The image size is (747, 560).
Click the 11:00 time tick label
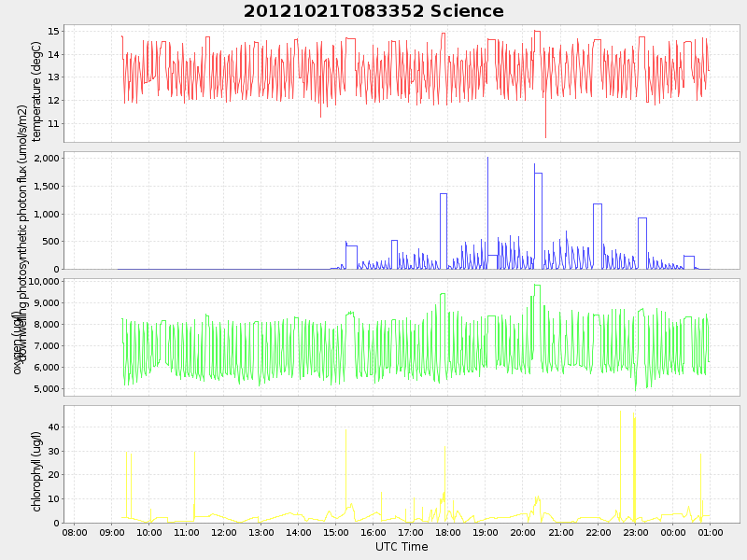click(x=186, y=532)
